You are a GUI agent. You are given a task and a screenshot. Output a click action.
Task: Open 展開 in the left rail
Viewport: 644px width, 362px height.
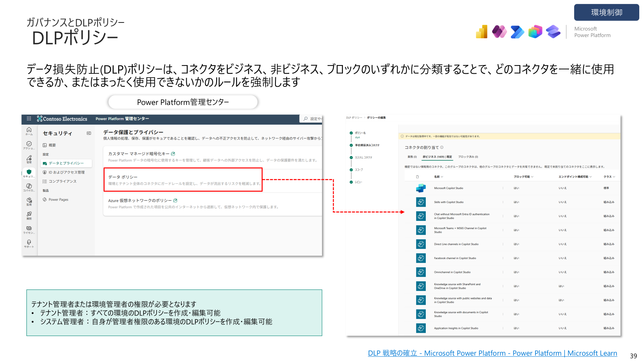pyautogui.click(x=29, y=215)
